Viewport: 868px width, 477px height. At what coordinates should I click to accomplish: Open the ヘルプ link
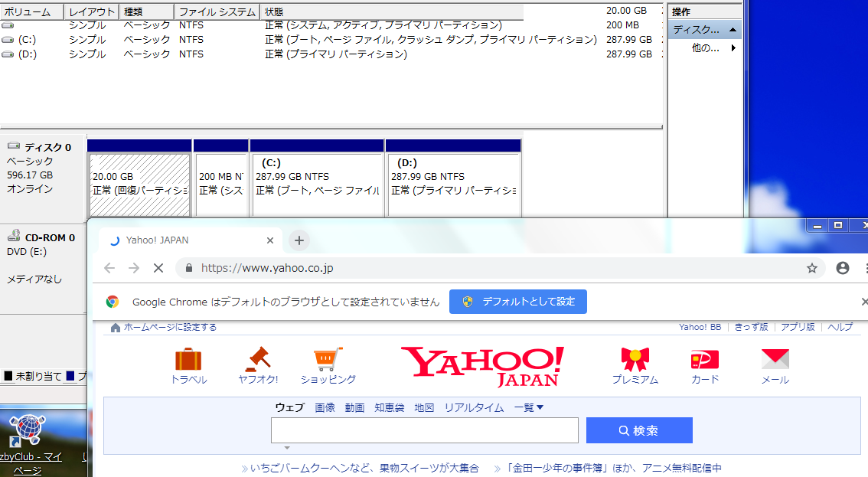tap(840, 328)
